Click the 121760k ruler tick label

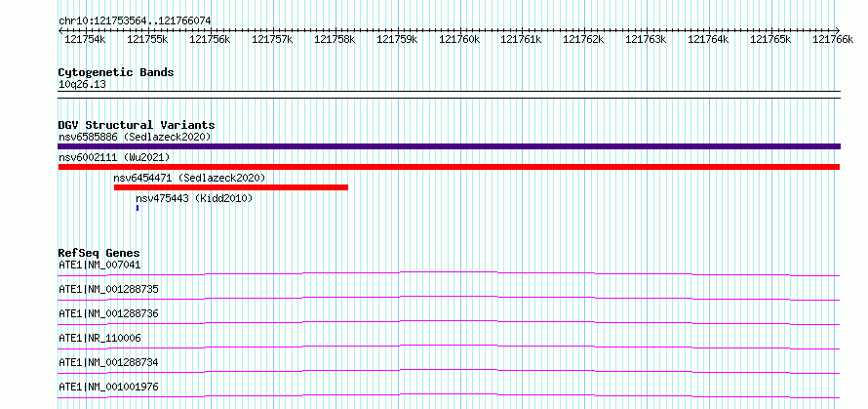click(x=459, y=39)
